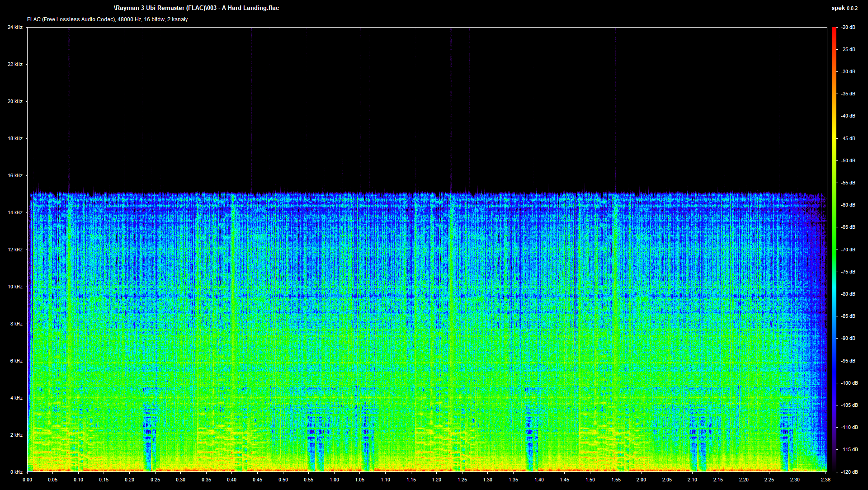
Task: Click the 0:30 time axis marker
Action: [x=180, y=480]
